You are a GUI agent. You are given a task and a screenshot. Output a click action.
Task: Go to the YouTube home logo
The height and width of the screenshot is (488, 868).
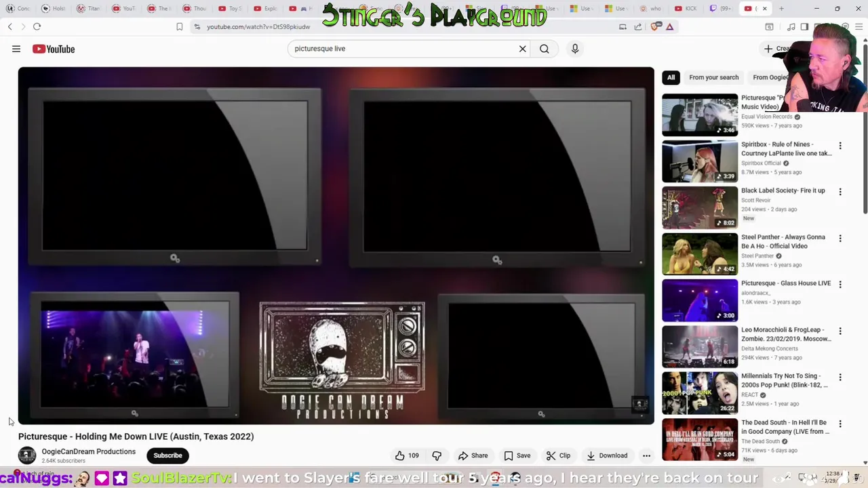(x=54, y=49)
